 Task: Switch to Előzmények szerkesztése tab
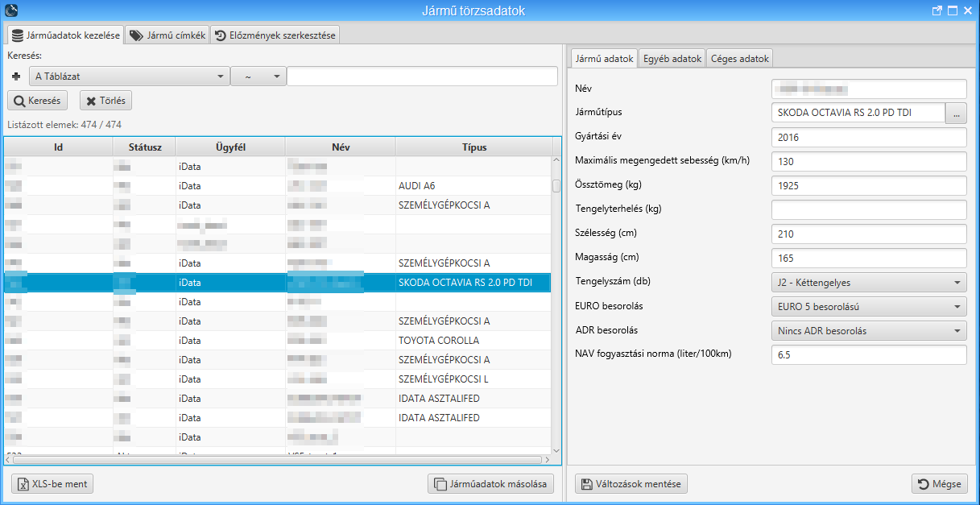coord(275,35)
